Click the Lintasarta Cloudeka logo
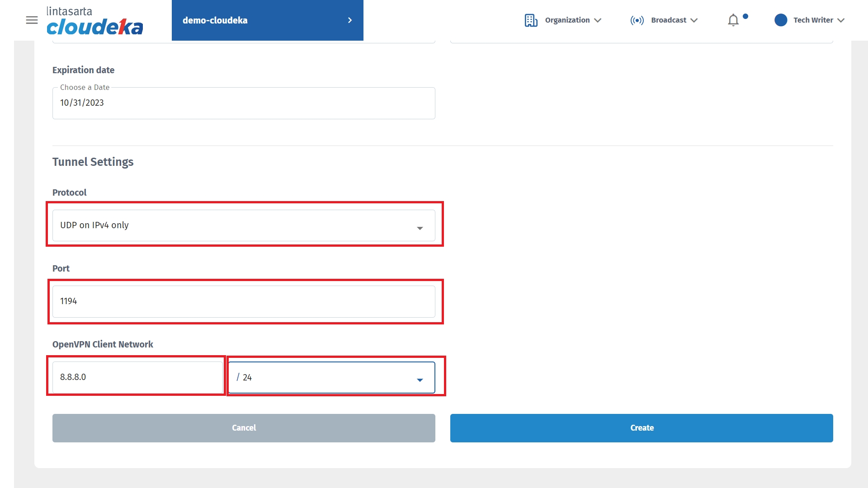The image size is (868, 488). 94,21
